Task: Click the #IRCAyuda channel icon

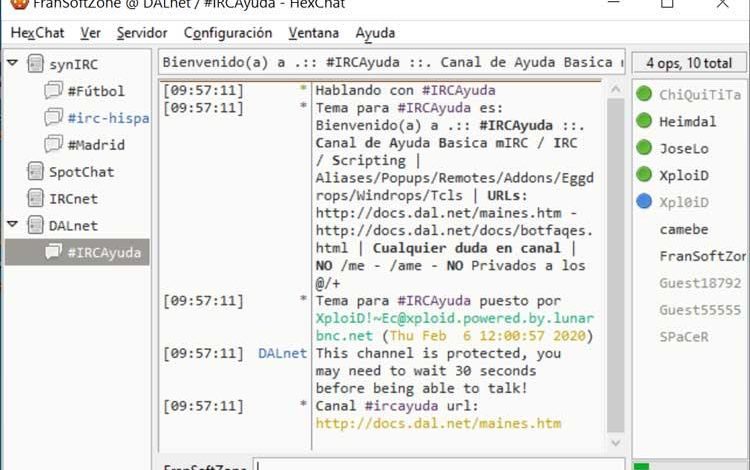Action: [53, 251]
